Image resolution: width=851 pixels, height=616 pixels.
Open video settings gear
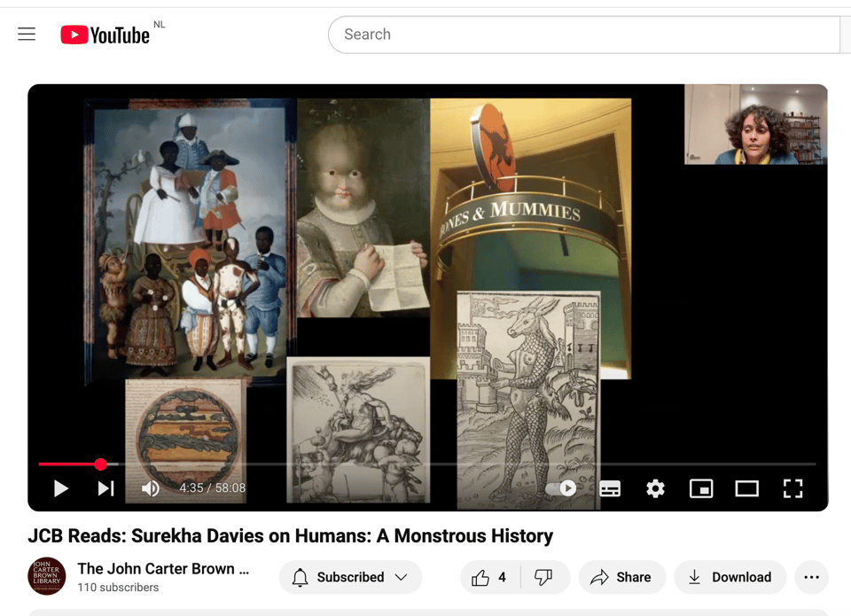coord(655,488)
